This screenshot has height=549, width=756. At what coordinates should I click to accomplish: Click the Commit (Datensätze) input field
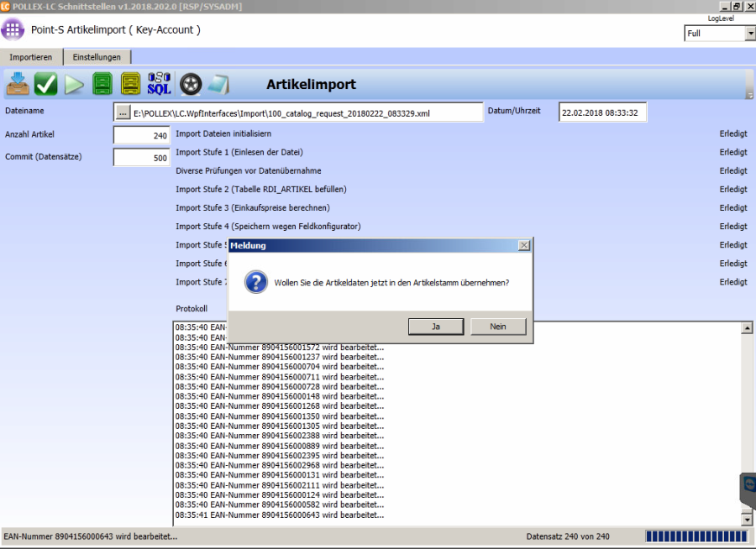coord(141,157)
